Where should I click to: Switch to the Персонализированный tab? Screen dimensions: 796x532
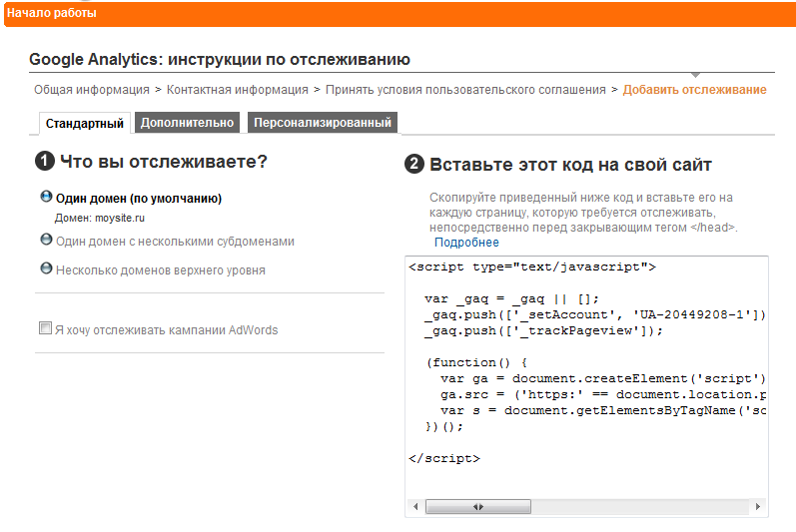322,123
